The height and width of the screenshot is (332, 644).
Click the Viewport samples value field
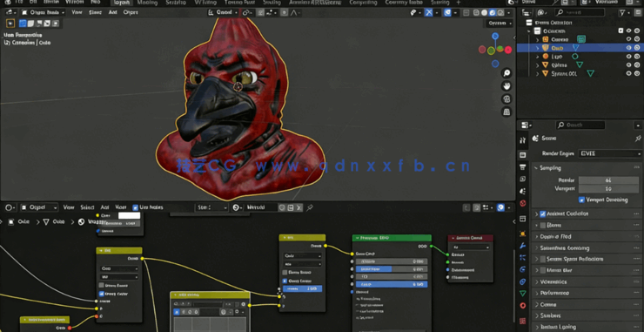point(608,189)
